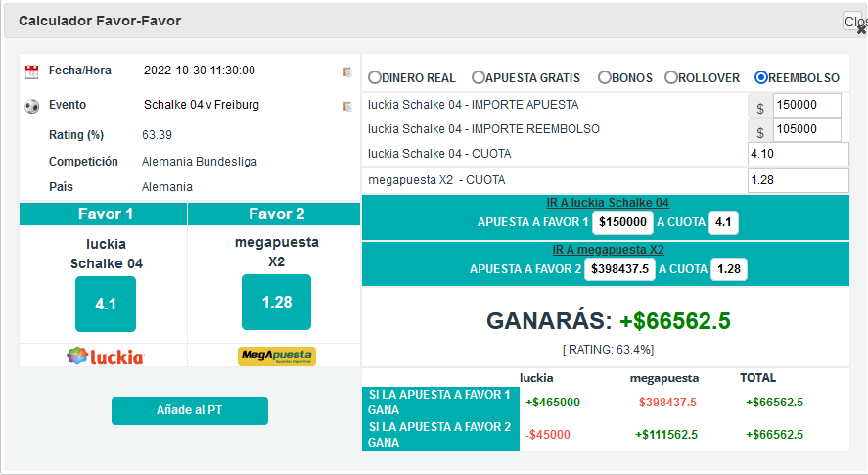Follow the IR A luckia Schalke 04 link
The image size is (868, 475).
tap(608, 203)
